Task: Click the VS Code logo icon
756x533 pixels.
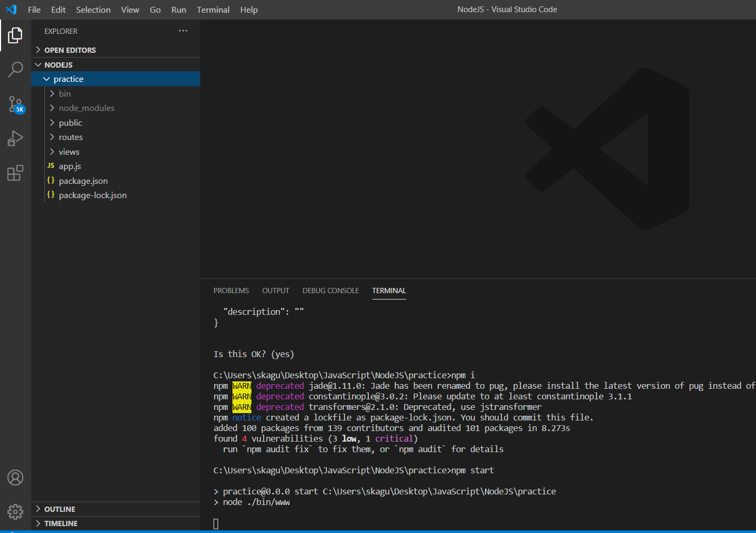Action: [11, 10]
